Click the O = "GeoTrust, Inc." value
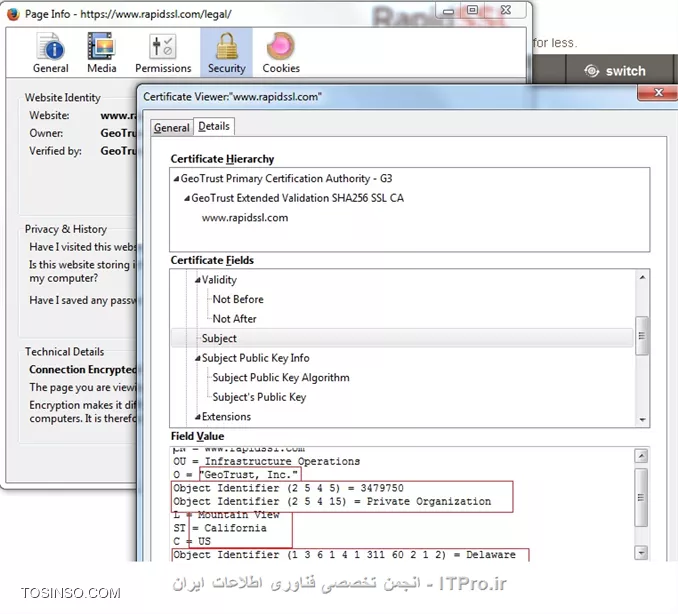Screen dimensions: 678x614 tap(250, 474)
